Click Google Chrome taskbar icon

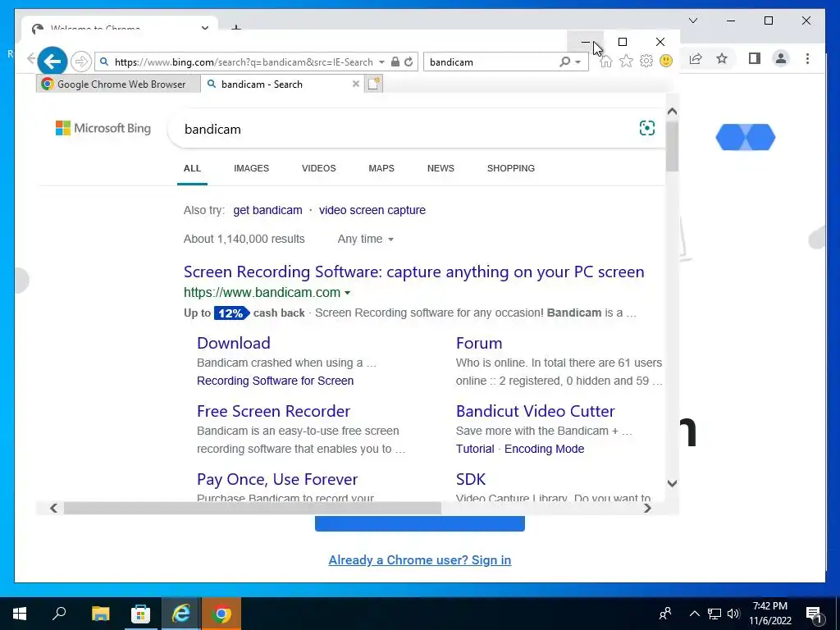click(x=221, y=614)
